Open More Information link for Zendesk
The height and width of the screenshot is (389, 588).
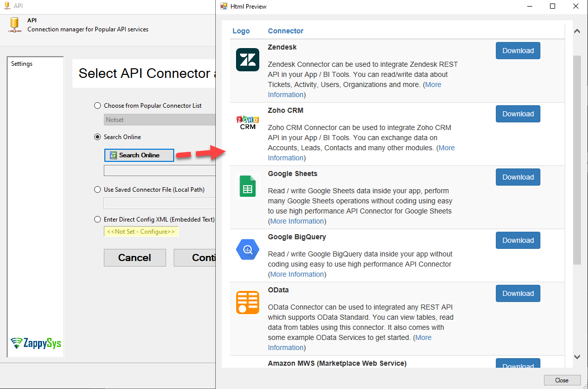tap(433, 84)
